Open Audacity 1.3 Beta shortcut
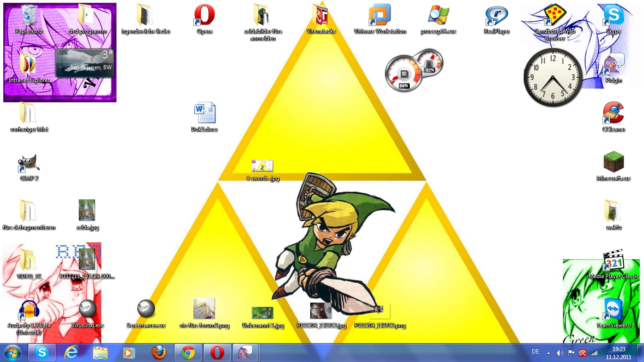This screenshot has width=644, height=362. coord(29,310)
